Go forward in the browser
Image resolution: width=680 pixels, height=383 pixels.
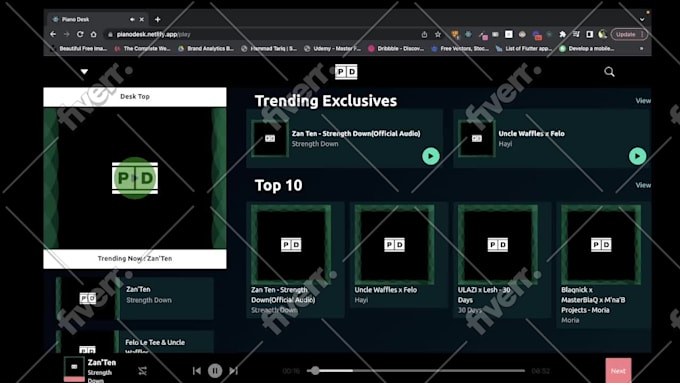click(x=66, y=34)
